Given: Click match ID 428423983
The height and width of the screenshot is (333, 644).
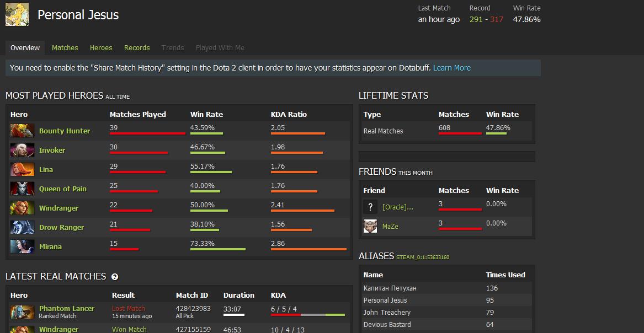Looking at the screenshot, I should pyautogui.click(x=193, y=308).
